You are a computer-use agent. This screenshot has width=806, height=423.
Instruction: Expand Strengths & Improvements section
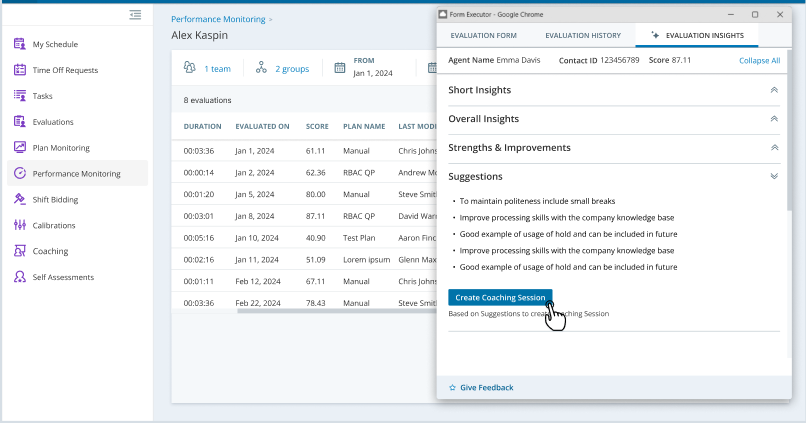pos(774,148)
